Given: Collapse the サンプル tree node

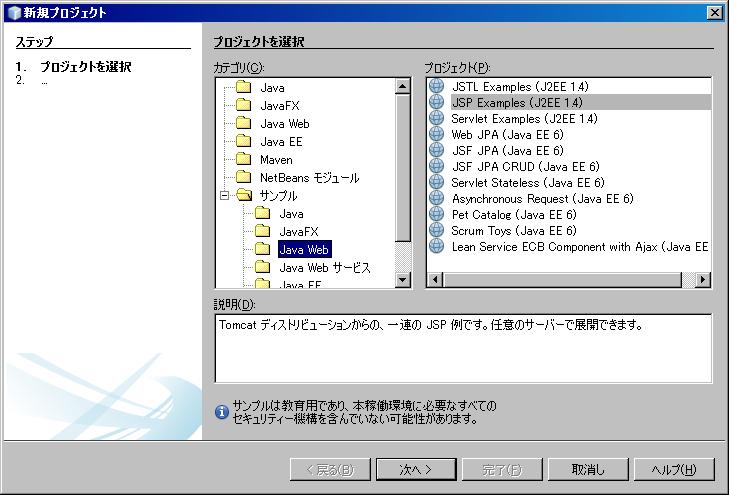Looking at the screenshot, I should point(225,196).
